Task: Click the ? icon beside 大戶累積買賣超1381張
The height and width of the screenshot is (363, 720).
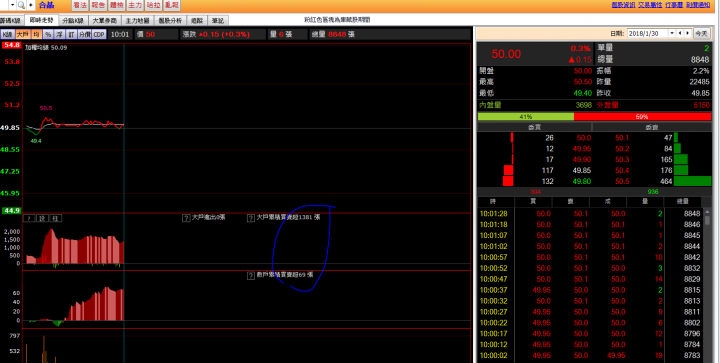Action: pyautogui.click(x=251, y=218)
